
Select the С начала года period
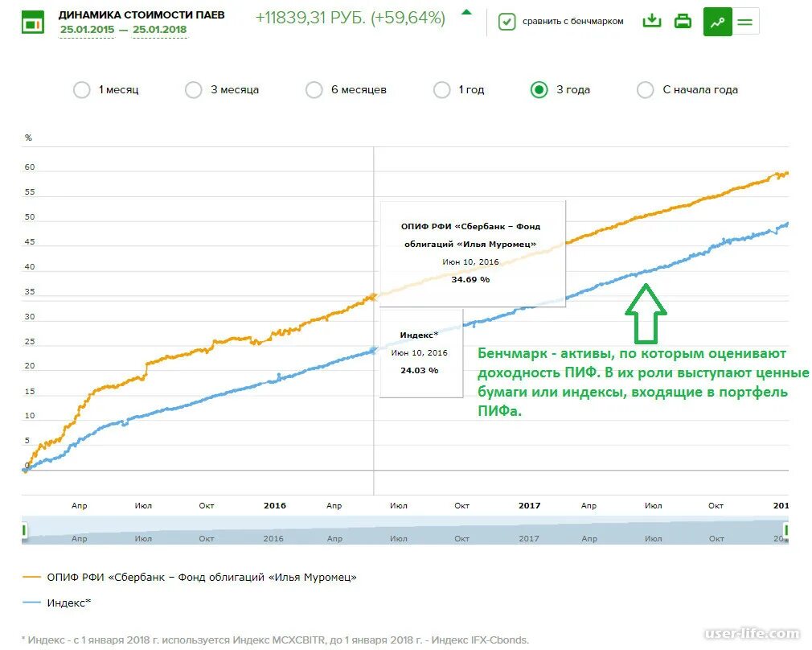[646, 89]
